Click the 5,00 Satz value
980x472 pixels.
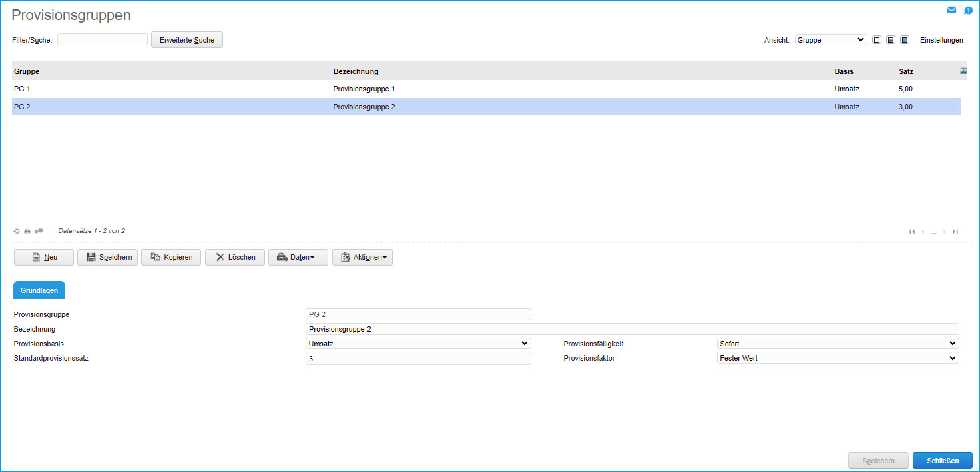click(906, 89)
